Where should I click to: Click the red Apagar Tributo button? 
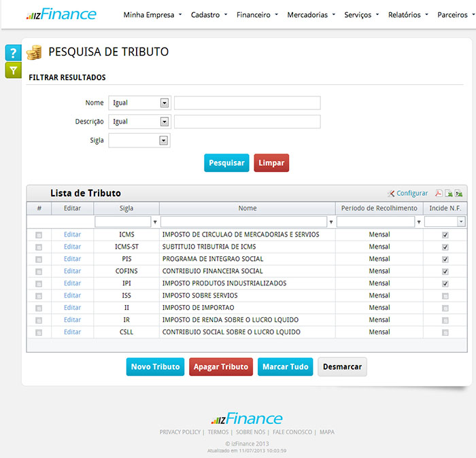tap(220, 367)
